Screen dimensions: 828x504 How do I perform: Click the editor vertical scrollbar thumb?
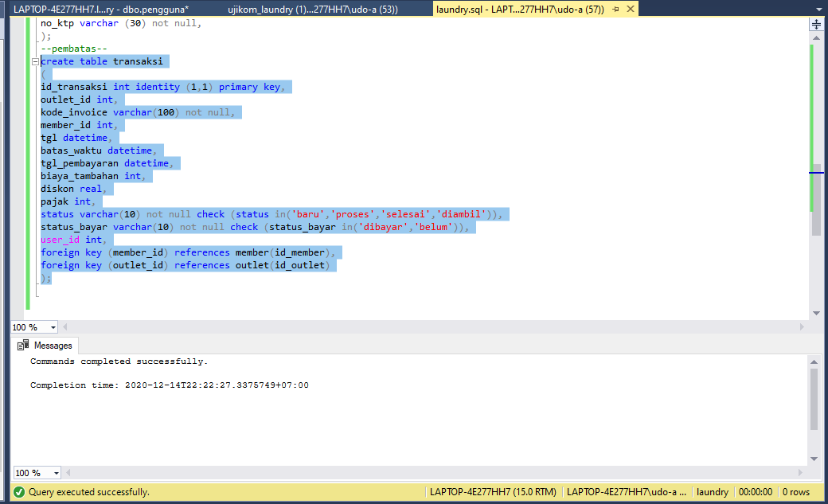pyautogui.click(x=816, y=200)
